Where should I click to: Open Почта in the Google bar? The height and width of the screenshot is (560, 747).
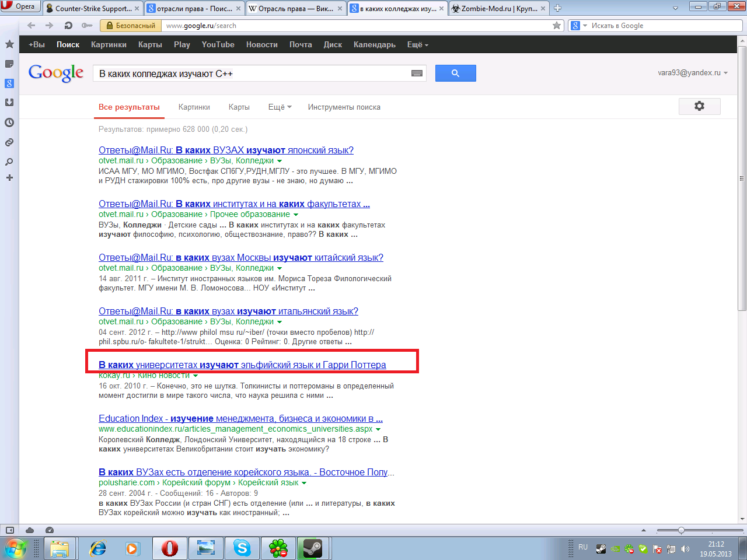[x=301, y=44]
